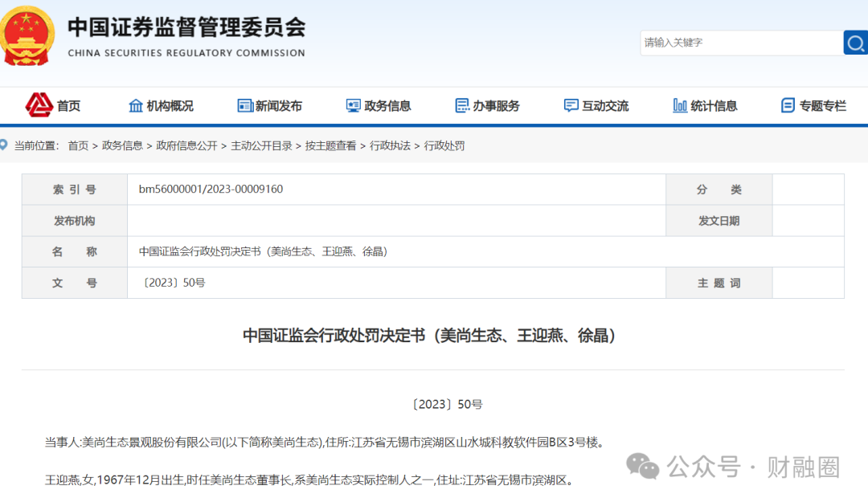Click breadcrumb link 首页

click(x=78, y=145)
